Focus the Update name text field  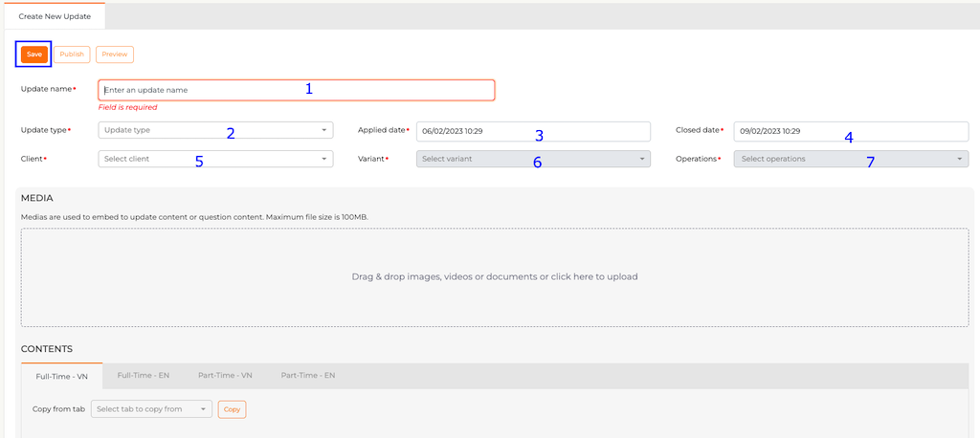coord(296,90)
